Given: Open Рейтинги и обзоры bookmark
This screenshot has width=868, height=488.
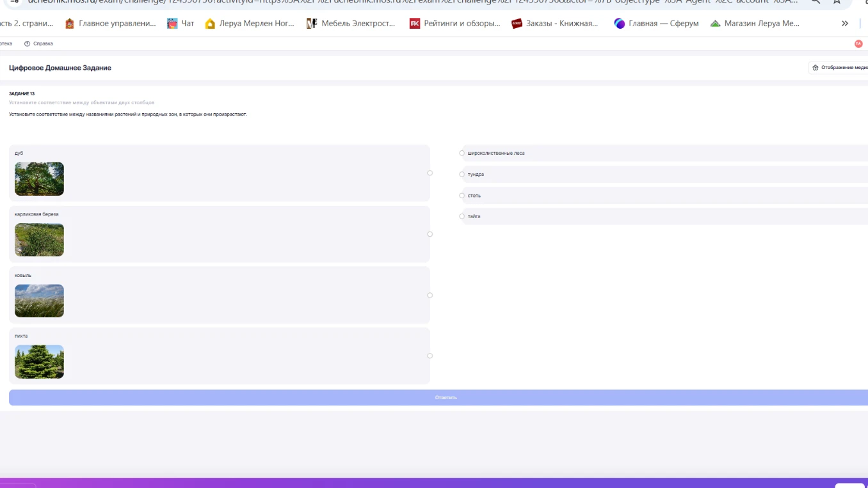Looking at the screenshot, I should pyautogui.click(x=455, y=24).
